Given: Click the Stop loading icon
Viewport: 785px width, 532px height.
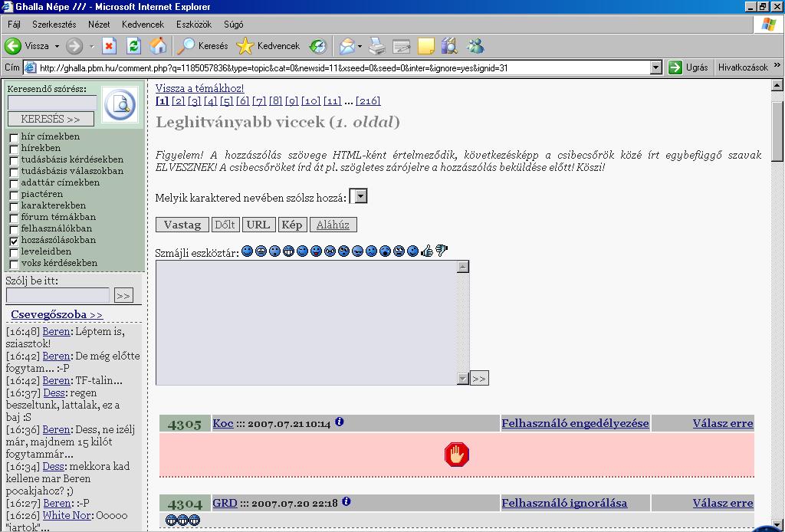Looking at the screenshot, I should (109, 46).
